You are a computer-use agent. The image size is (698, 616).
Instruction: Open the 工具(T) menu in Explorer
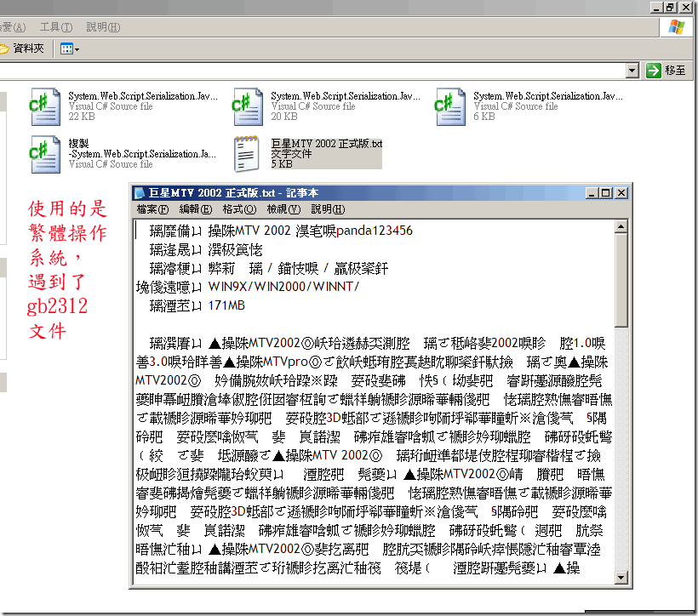56,27
